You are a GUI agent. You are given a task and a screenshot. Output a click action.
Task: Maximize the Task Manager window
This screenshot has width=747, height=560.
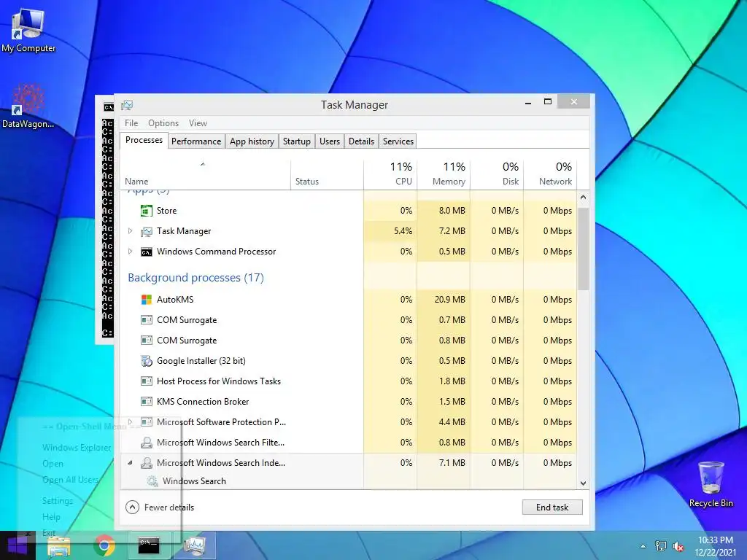tap(548, 101)
